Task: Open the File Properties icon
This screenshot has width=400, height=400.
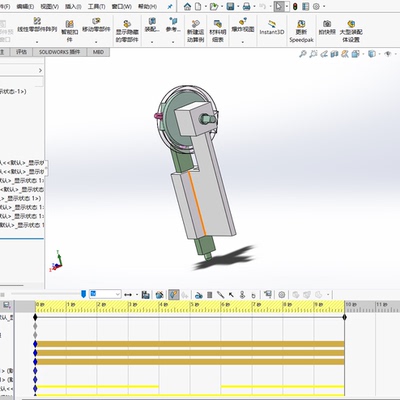Action: click(305, 6)
